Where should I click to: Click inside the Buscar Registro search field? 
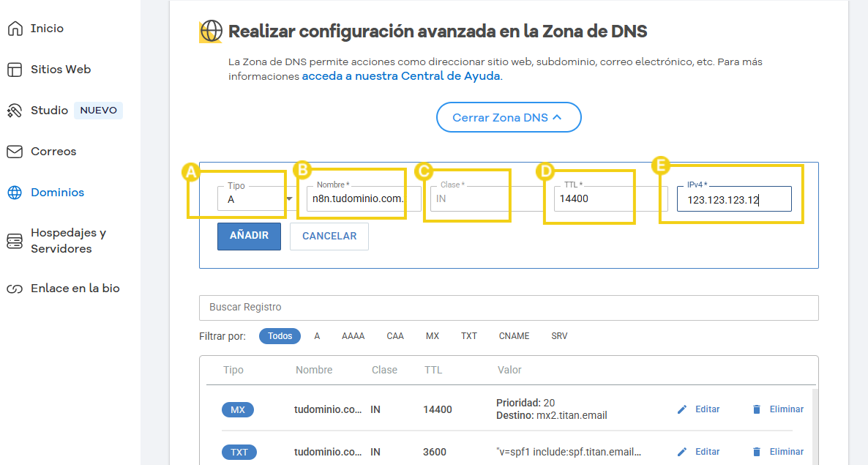[509, 308]
